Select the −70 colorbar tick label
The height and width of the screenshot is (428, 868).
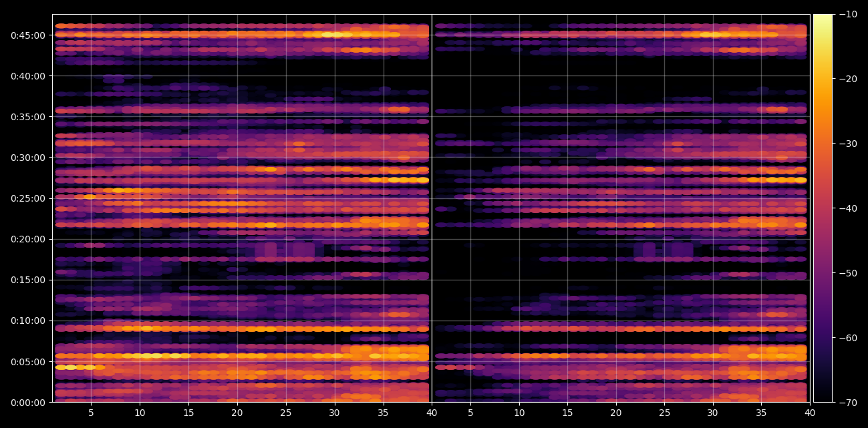coord(848,402)
